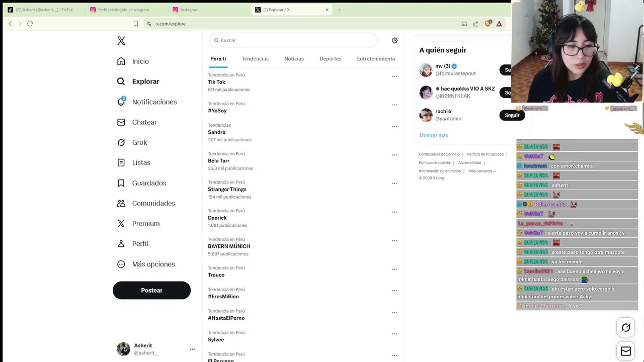This screenshot has width=644, height=362.
Task: Open more options for Daarick trend
Action: [394, 212]
